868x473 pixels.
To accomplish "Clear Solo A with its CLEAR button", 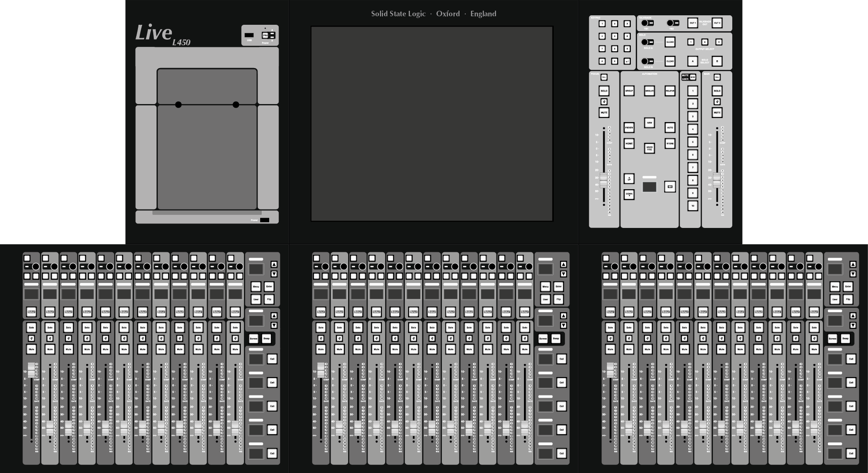I will pyautogui.click(x=670, y=42).
